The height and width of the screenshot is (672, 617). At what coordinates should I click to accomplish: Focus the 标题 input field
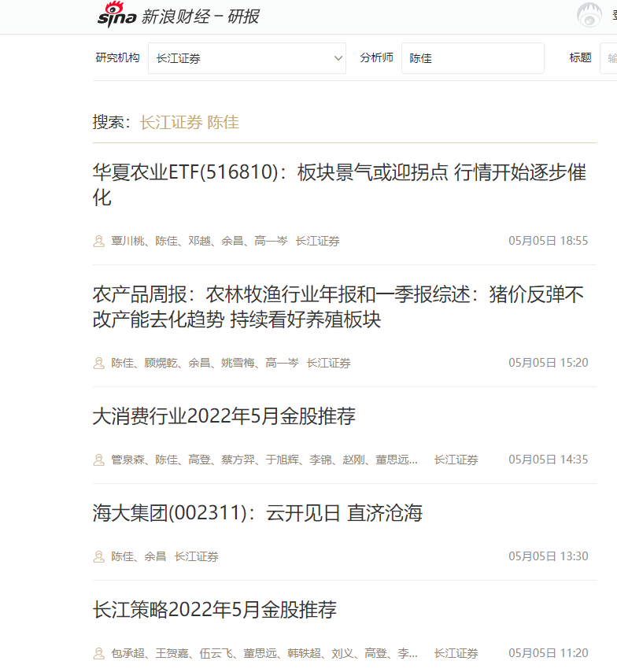pos(608,58)
